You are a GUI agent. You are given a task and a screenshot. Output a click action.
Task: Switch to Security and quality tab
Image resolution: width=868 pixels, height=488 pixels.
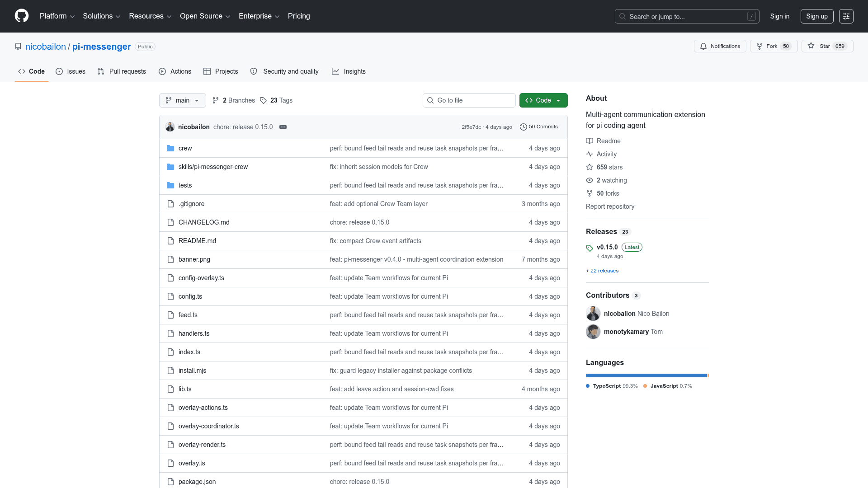tap(284, 71)
